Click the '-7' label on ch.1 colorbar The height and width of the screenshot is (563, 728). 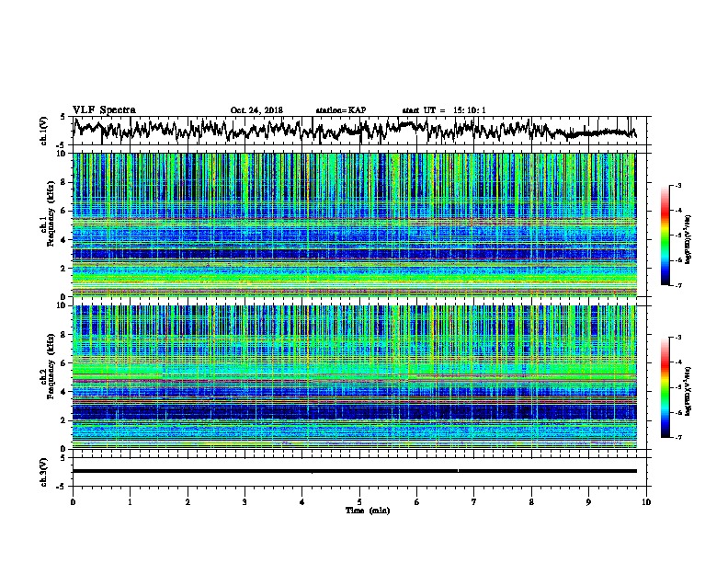click(x=678, y=285)
